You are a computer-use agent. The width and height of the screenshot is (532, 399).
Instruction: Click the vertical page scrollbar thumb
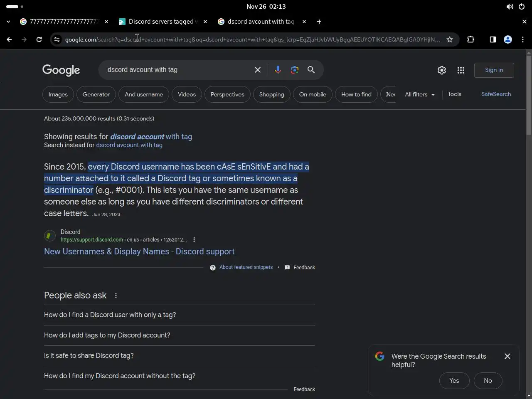pos(529,95)
